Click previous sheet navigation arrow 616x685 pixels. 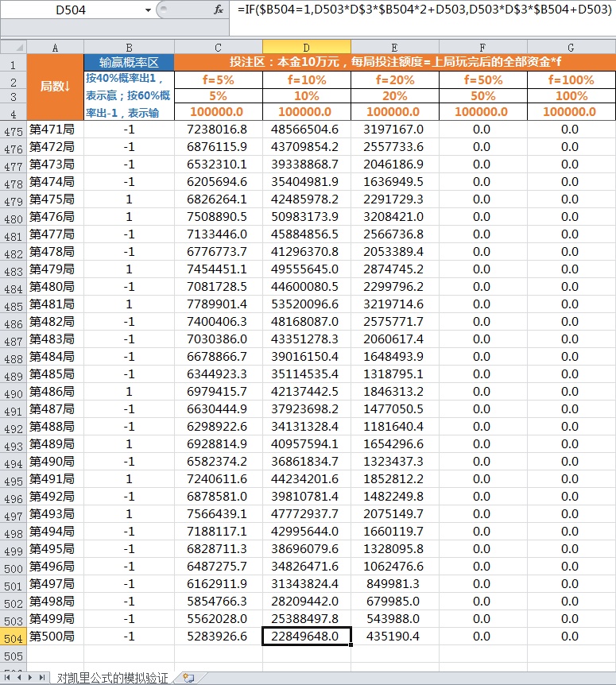(x=20, y=678)
